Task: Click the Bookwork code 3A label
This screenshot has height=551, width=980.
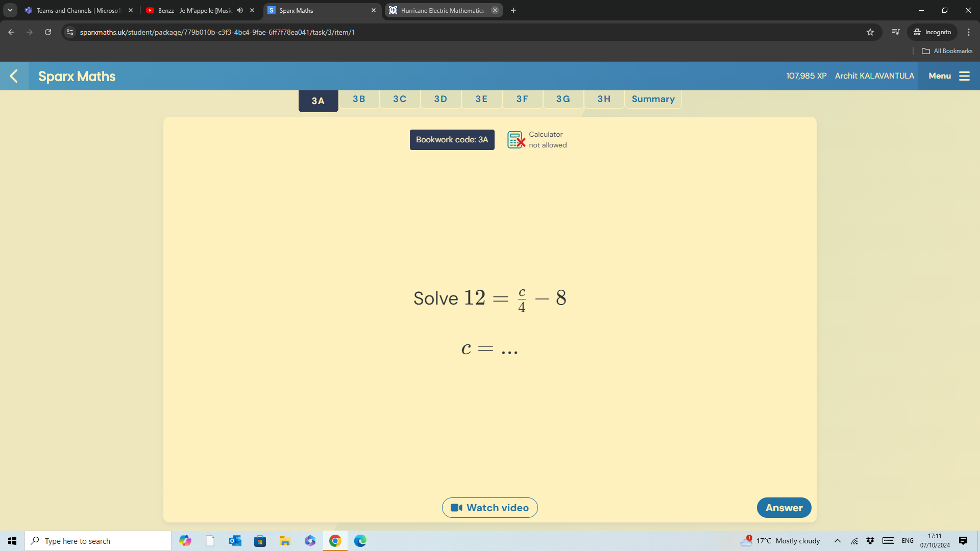Action: click(452, 140)
